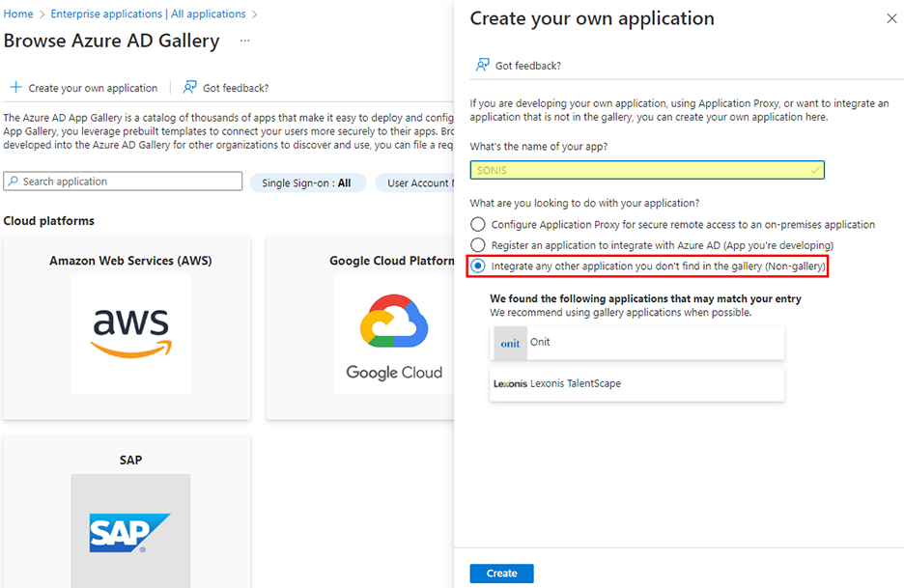Select Register an application to integrate option

[478, 245]
